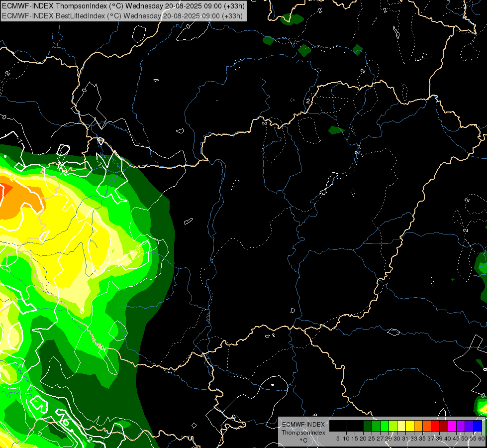This screenshot has height=448, width=487.
Task: Click the yellow-green 29–30 legend swatch
Action: pos(393,426)
